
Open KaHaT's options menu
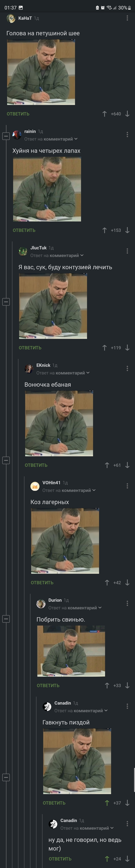coord(127,18)
